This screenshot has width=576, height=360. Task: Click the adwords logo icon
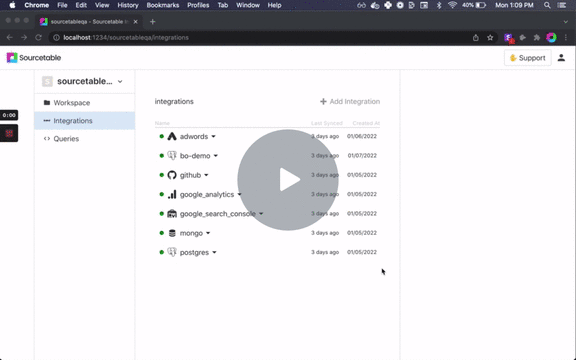[x=172, y=136]
